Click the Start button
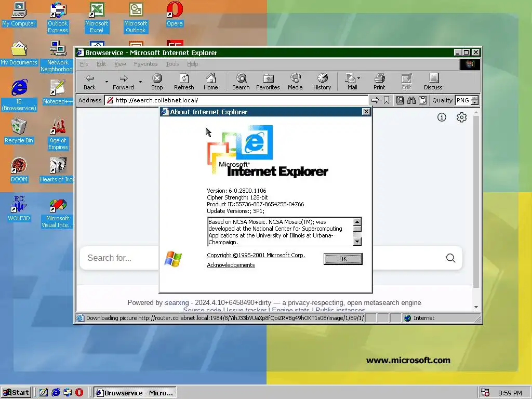 click(16, 393)
